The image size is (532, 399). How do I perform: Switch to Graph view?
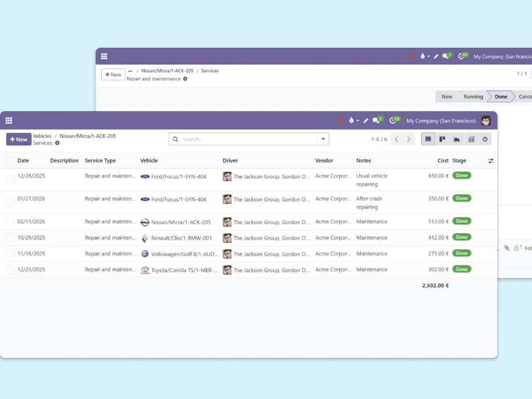click(x=457, y=139)
